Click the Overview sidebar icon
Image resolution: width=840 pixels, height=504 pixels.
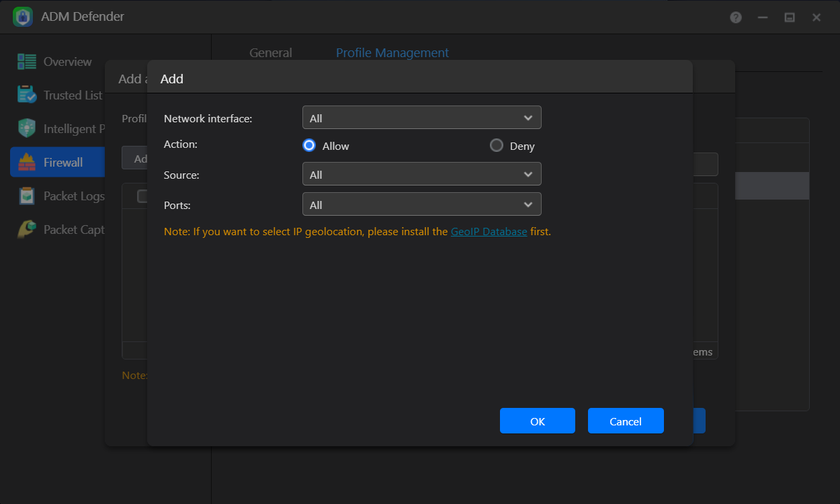tap(27, 62)
